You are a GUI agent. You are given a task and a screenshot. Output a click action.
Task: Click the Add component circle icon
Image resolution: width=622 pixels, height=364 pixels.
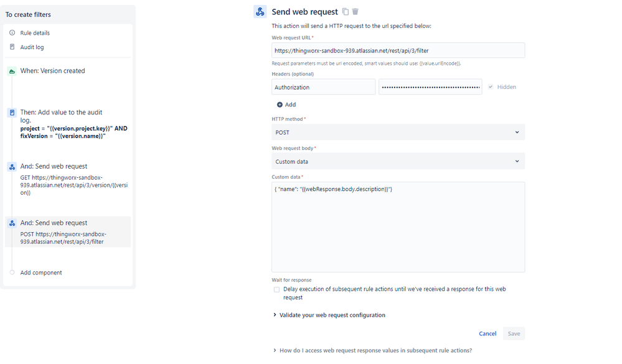coord(12,273)
